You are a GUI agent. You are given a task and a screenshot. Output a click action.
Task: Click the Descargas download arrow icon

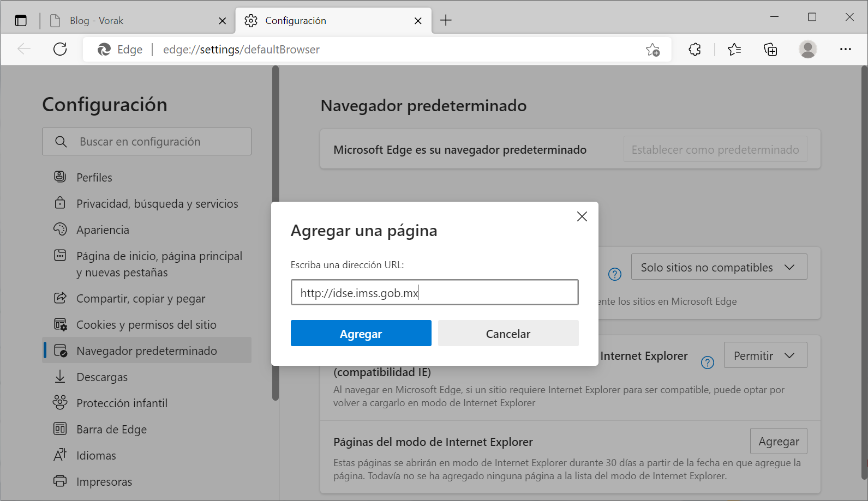tap(60, 376)
